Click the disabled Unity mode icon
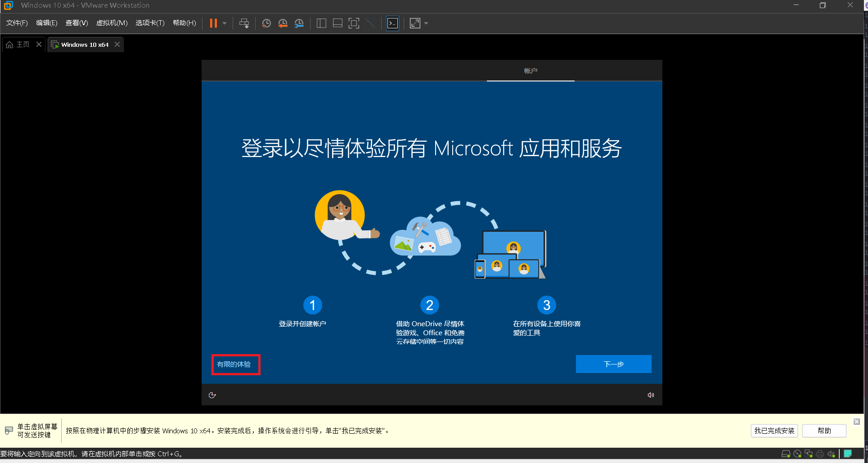868x463 pixels. tap(370, 23)
